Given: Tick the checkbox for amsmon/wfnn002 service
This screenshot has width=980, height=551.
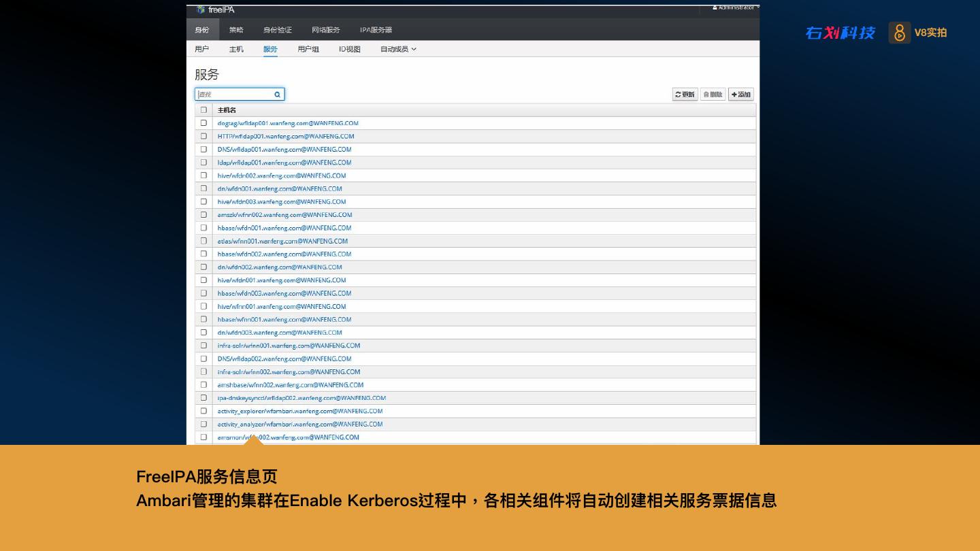Looking at the screenshot, I should pos(203,437).
